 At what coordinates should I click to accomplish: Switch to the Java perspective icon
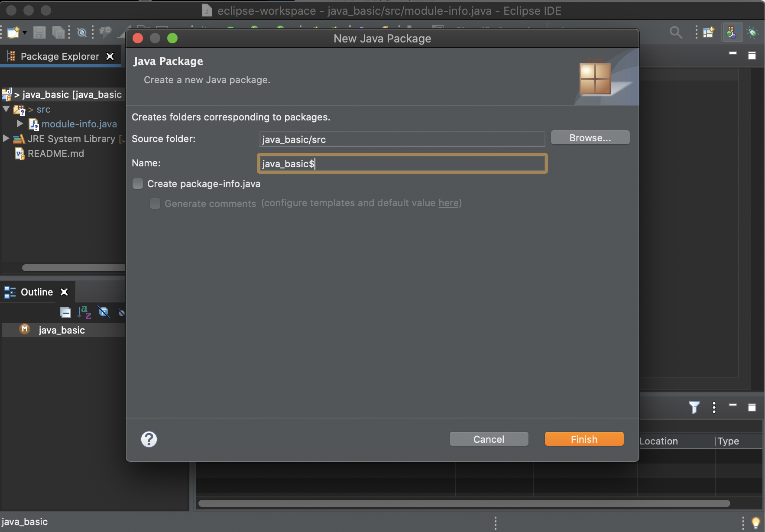click(732, 32)
